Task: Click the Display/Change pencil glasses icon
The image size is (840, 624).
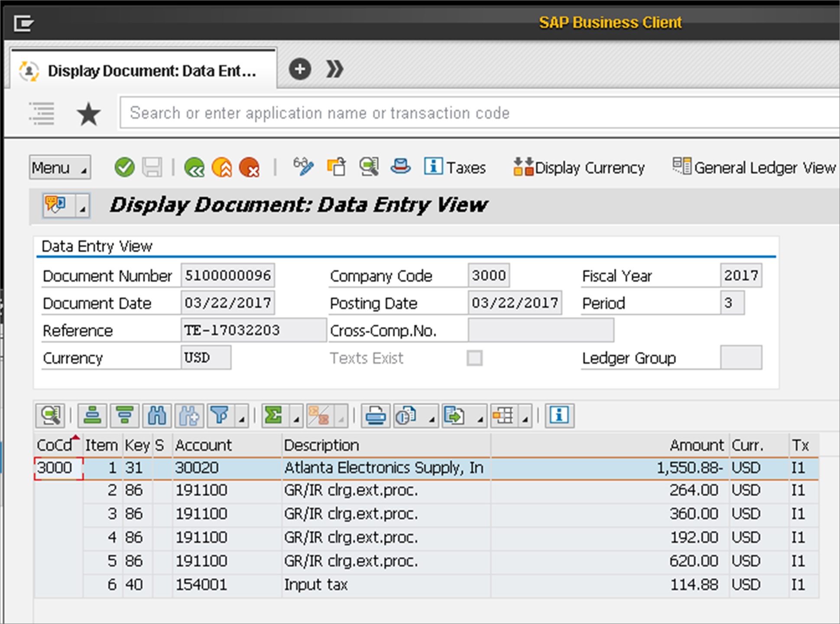Action: click(x=303, y=167)
